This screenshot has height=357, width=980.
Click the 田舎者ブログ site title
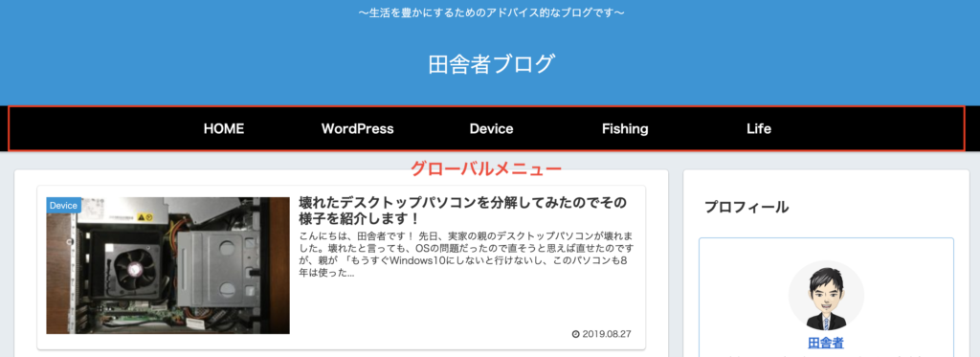(x=491, y=64)
